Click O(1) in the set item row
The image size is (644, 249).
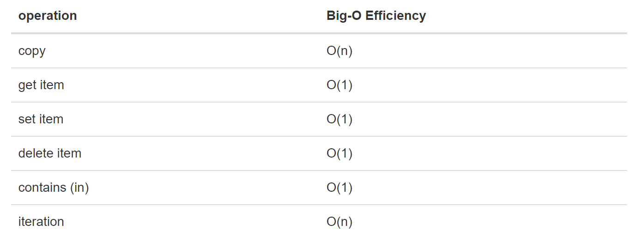tap(340, 119)
